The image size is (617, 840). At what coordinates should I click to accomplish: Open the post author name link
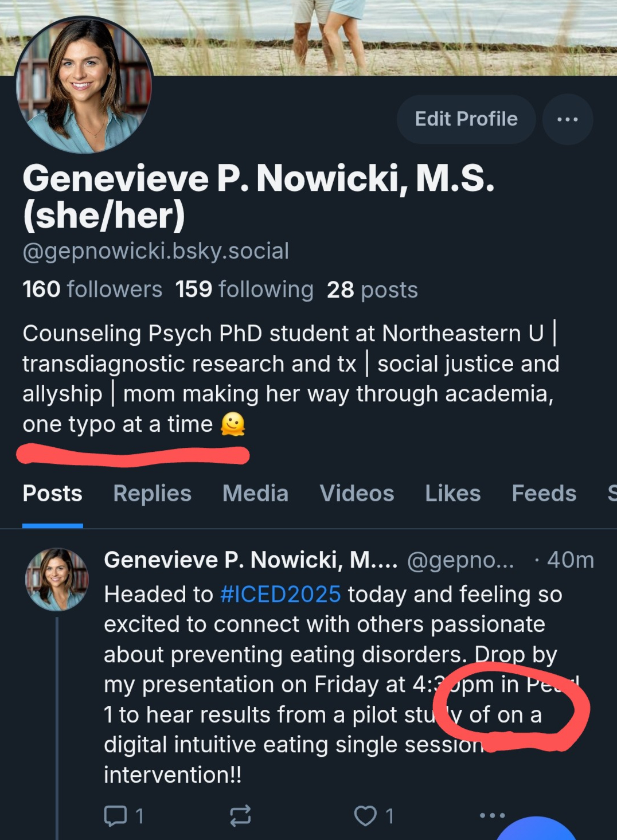pos(250,560)
